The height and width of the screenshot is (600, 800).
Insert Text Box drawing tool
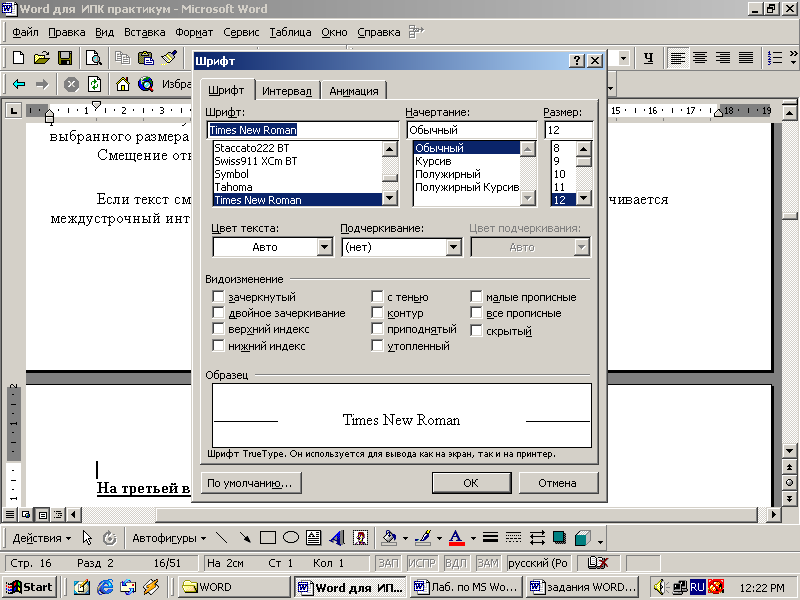[x=313, y=538]
